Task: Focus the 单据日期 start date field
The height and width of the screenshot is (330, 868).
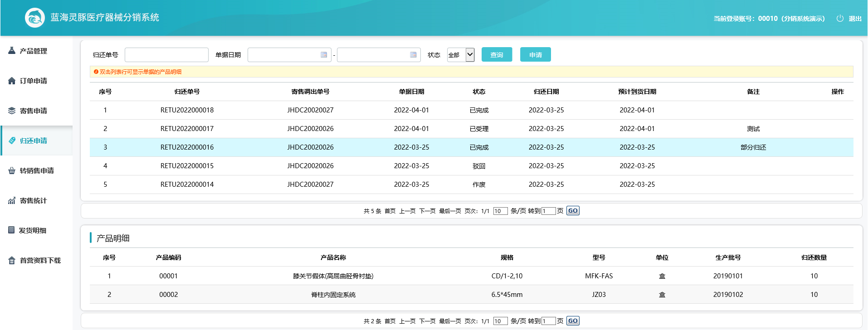Action: (289, 55)
